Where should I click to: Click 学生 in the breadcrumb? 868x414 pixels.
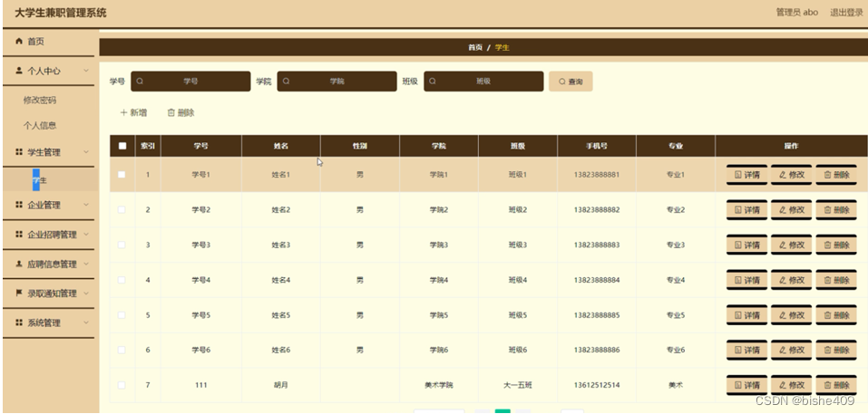(502, 47)
